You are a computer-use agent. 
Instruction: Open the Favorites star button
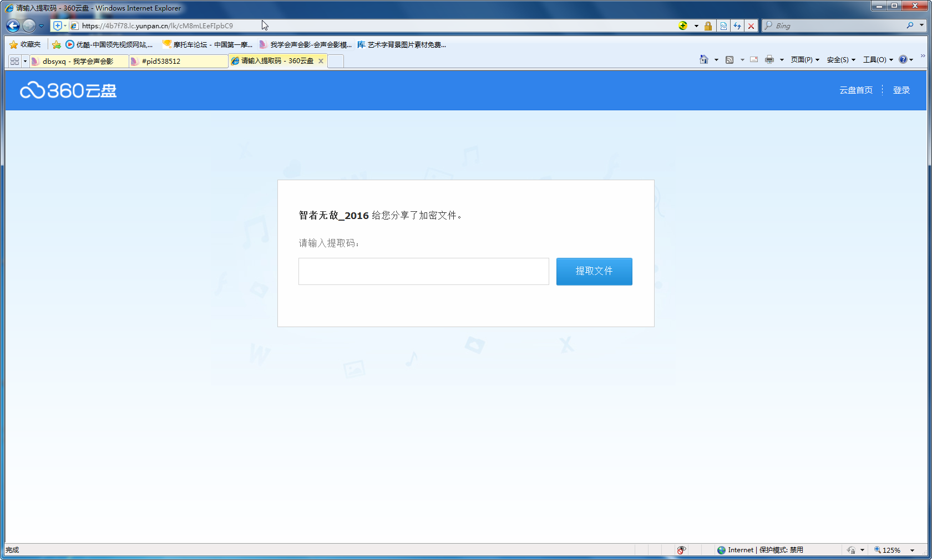click(x=25, y=44)
